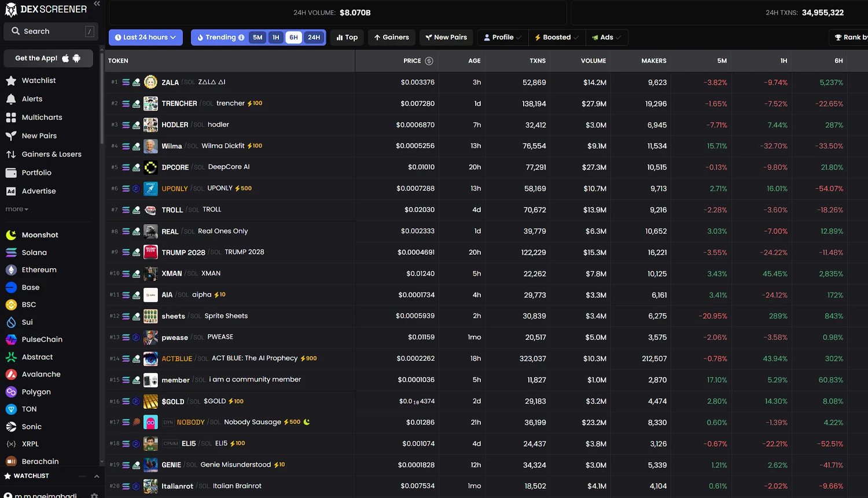This screenshot has width=868, height=498.
Task: Select the BSC chain icon
Action: tap(11, 305)
